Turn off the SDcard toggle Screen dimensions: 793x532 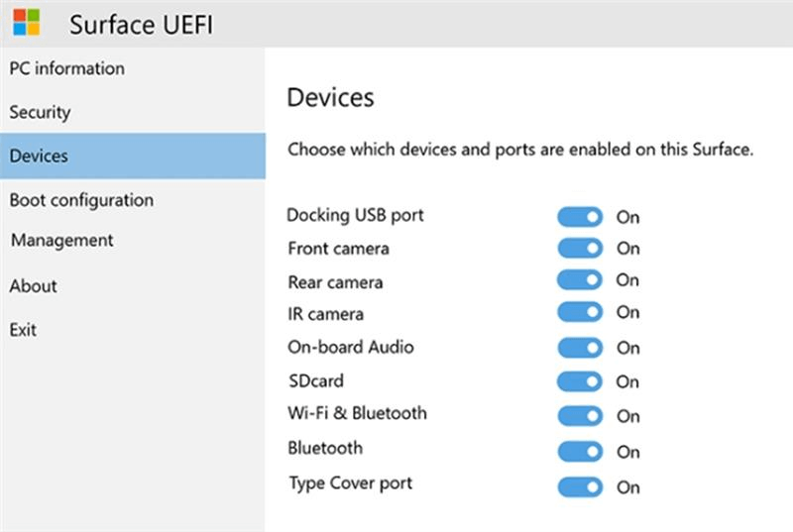tap(580, 381)
